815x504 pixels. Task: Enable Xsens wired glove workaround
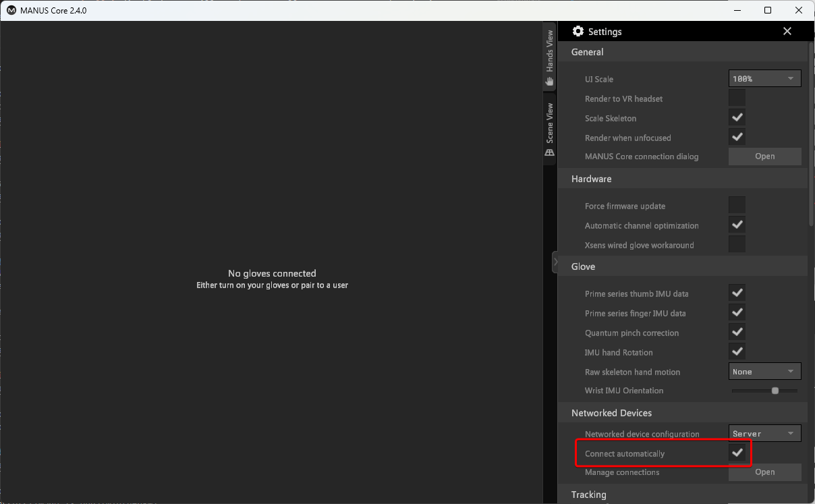pyautogui.click(x=737, y=245)
